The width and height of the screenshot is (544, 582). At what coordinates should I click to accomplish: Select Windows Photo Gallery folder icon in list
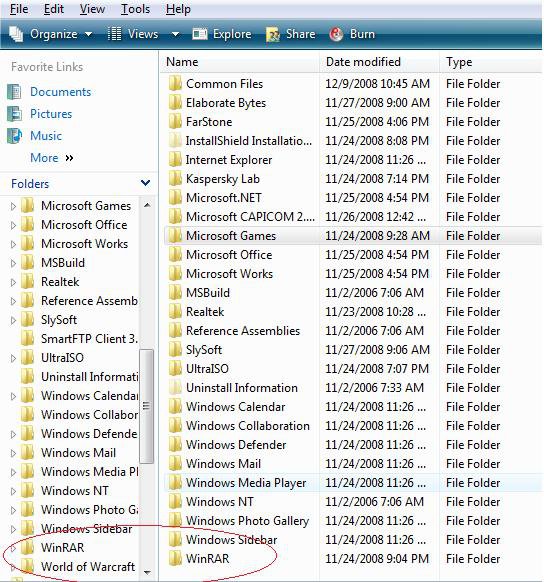pos(175,520)
